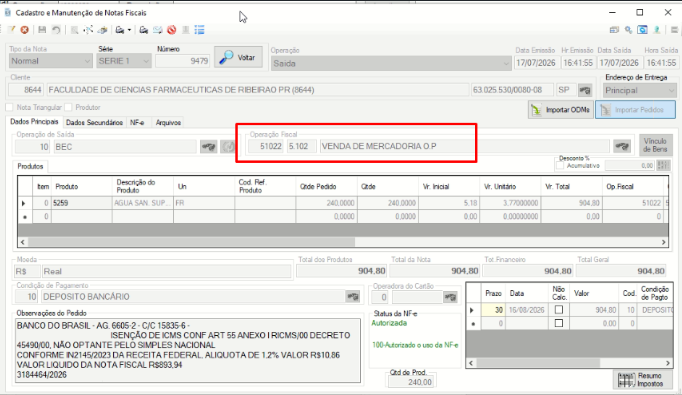Toggle the Nota Triangular checkbox

coord(9,107)
